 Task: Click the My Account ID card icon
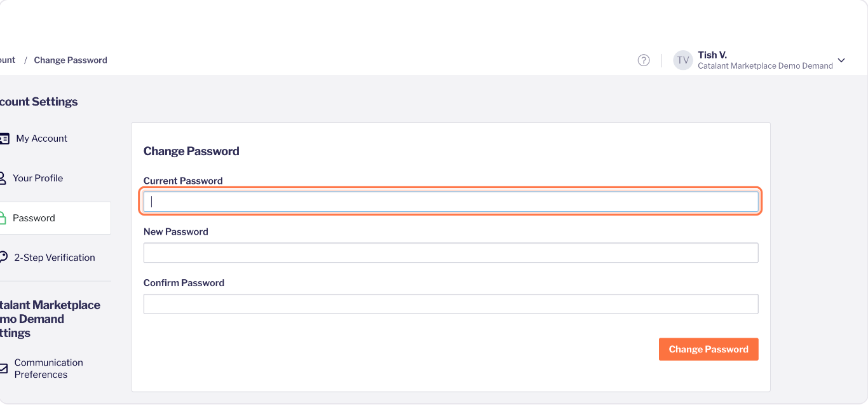[4, 139]
